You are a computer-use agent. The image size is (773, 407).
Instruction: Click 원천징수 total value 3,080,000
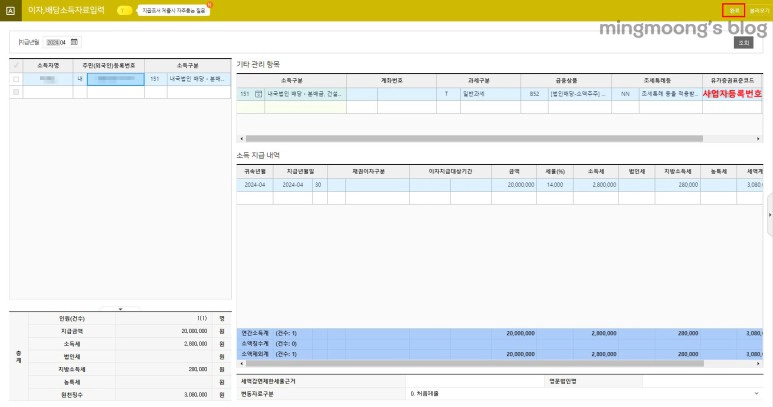(196, 395)
